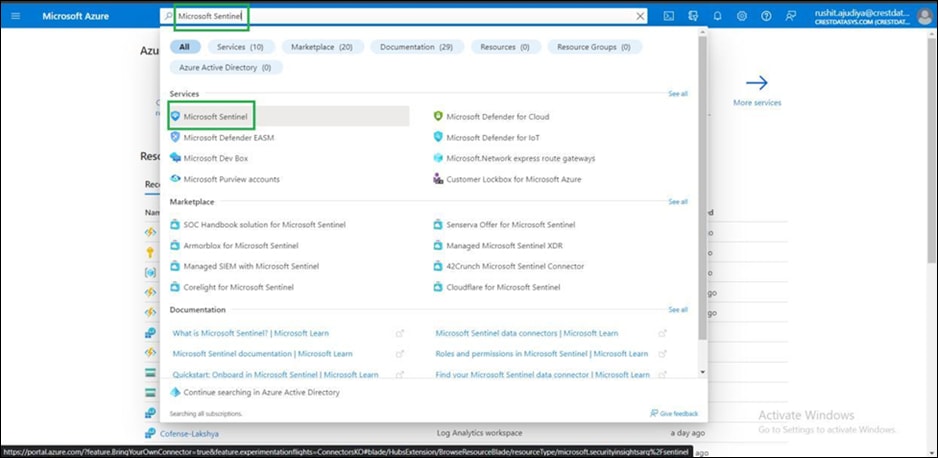Viewport: 938px width, 458px height.
Task: Open external icon beside What is Microsoft Sentinel
Action: point(400,333)
